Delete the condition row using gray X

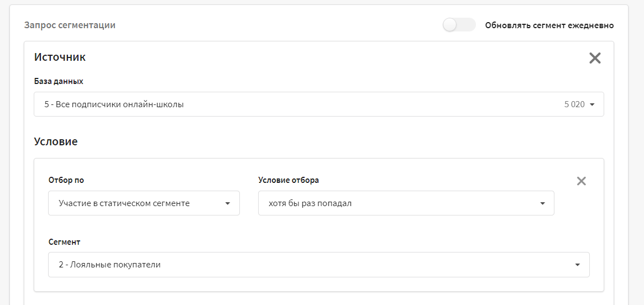(581, 181)
